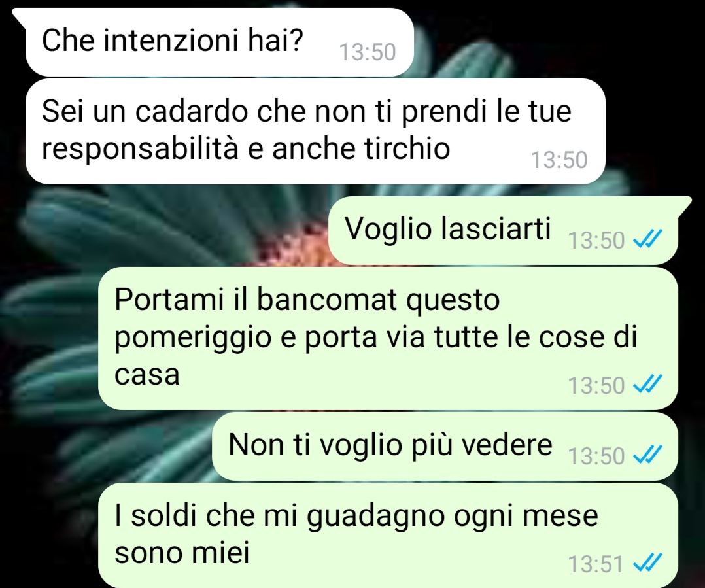Tap the 13:50 timestamp of the "tirchio" message
Viewport: 705px width, 588px height.
559,160
